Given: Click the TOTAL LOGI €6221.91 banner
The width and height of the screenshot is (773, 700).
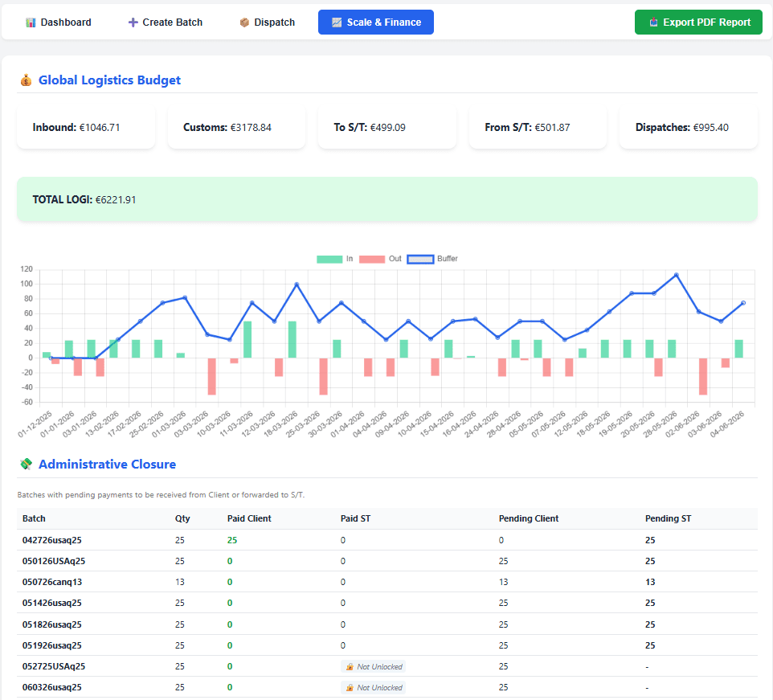Looking at the screenshot, I should point(387,199).
